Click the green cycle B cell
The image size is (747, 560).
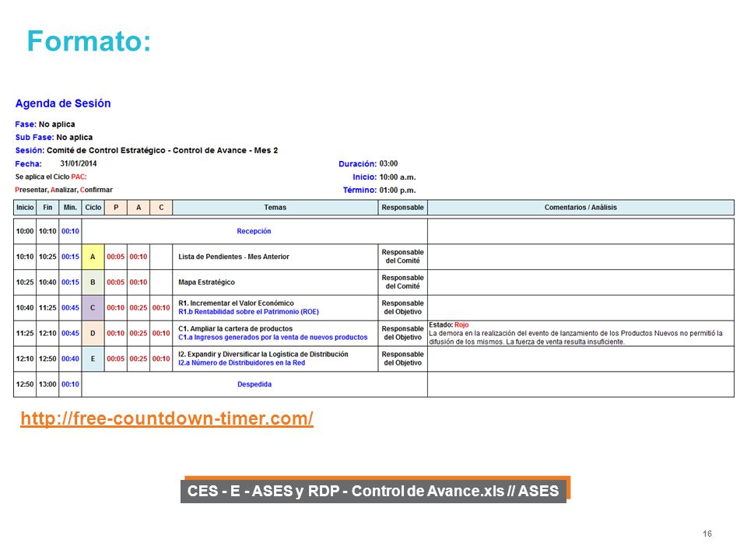click(x=93, y=282)
